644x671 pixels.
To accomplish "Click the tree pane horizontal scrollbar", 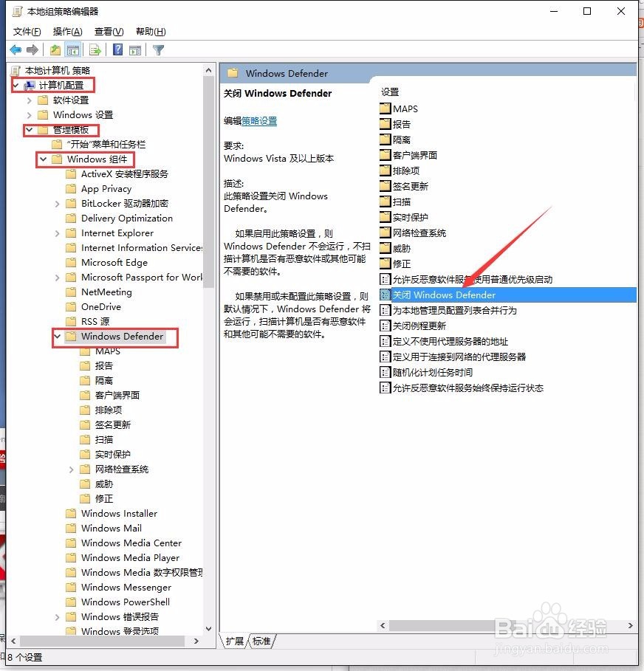I will pos(102,641).
